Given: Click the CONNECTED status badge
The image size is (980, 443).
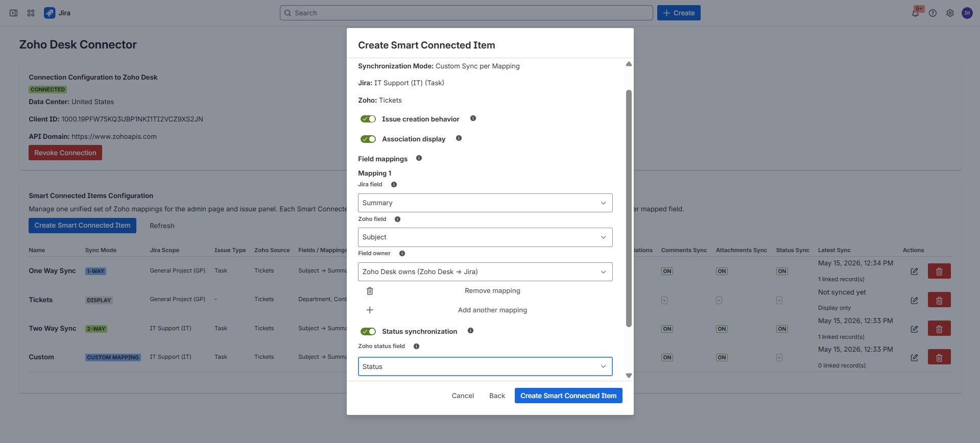Looking at the screenshot, I should tap(47, 89).
